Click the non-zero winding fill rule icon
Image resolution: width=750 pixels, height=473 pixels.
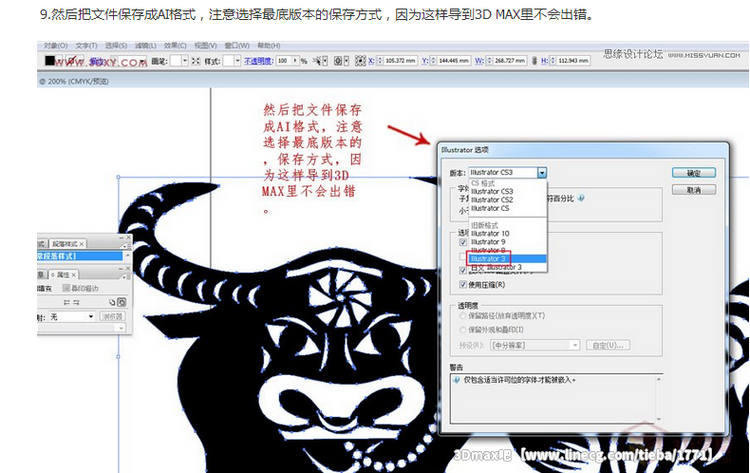[x=112, y=302]
